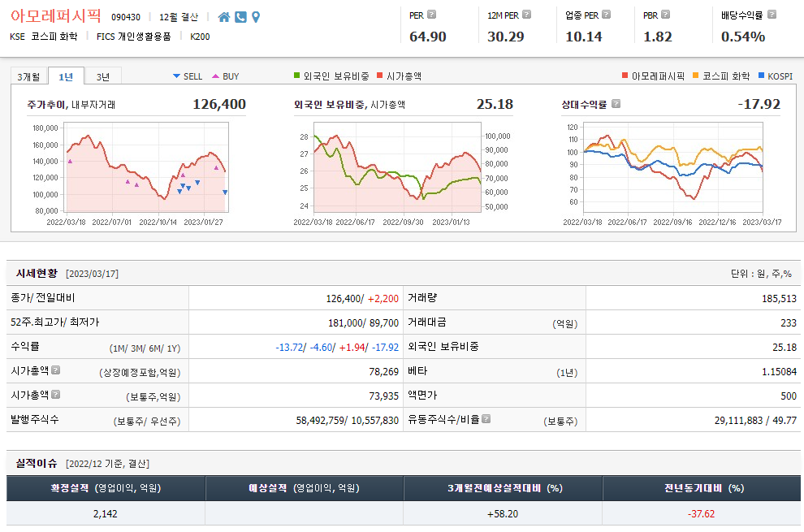The width and height of the screenshot is (804, 532).
Task: Click the 업종 PER value 10.14
Action: (584, 37)
